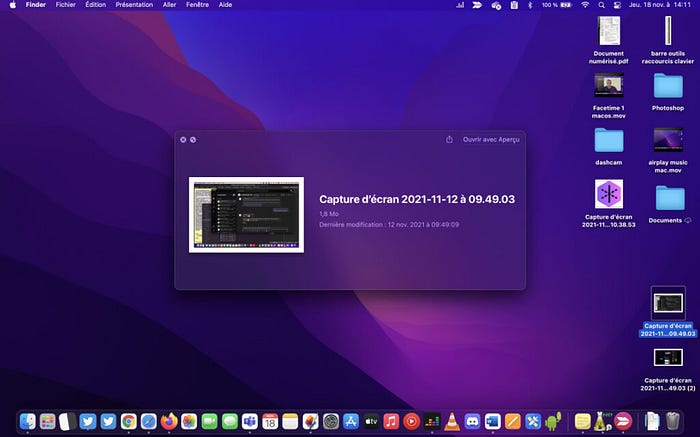
Task: Open the orange pencil app in Dock
Action: pos(512,421)
